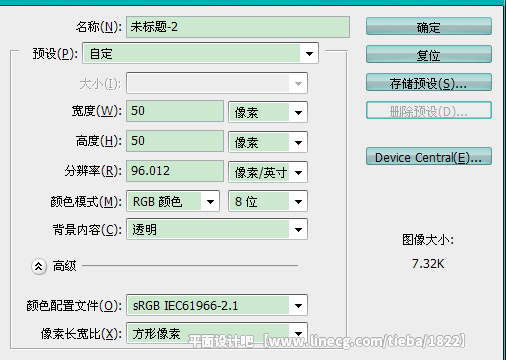
Task: Click the 复位 button
Action: click(429, 54)
